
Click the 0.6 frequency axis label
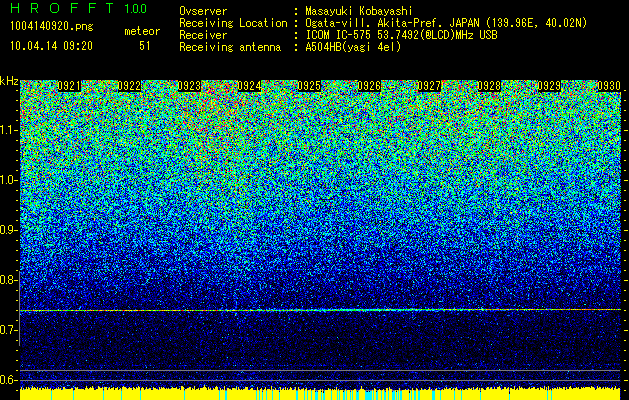point(8,380)
